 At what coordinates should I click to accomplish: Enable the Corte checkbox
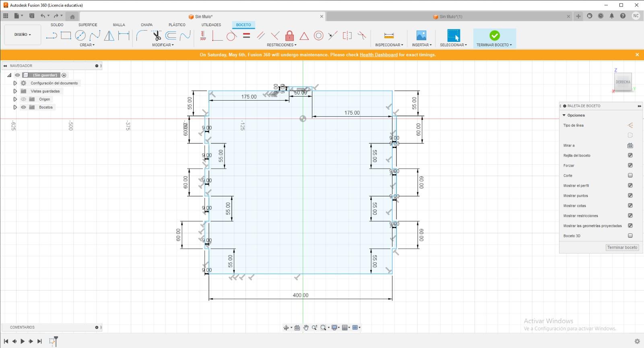(630, 175)
